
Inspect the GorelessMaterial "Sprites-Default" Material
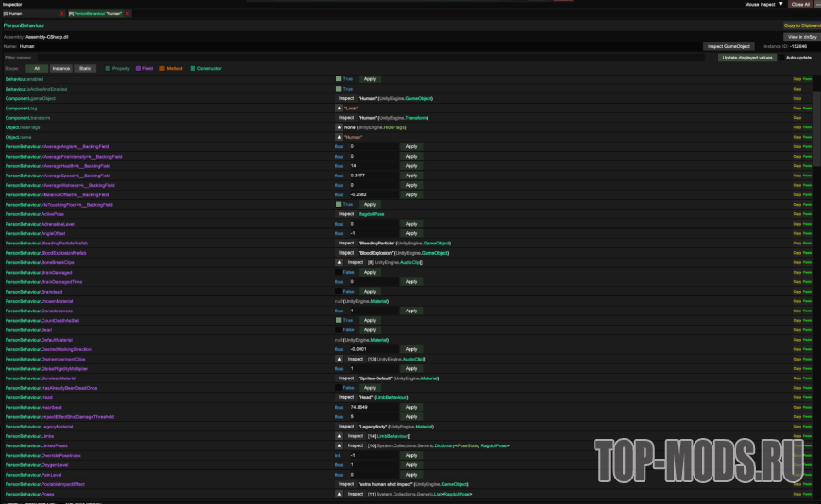[346, 378]
